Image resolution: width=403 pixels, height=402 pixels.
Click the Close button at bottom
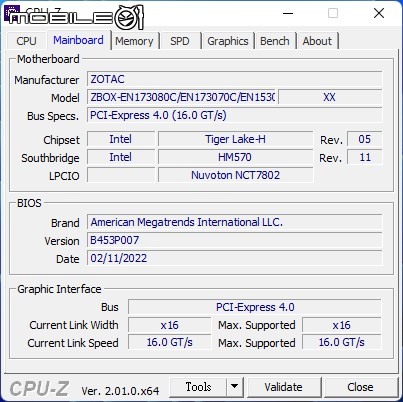pyautogui.click(x=360, y=387)
